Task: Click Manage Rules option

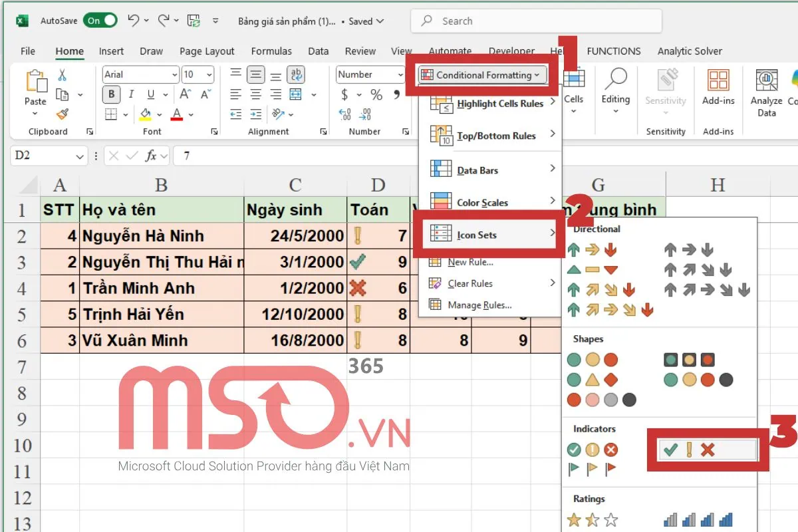Action: pyautogui.click(x=479, y=305)
